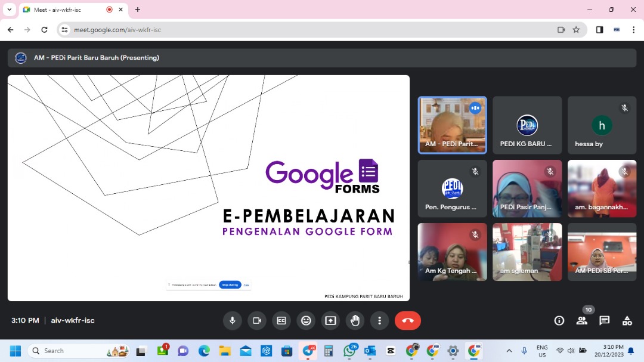Screen dimensions: 644x362
Task: Open the emoji reactions button
Action: [x=306, y=321]
